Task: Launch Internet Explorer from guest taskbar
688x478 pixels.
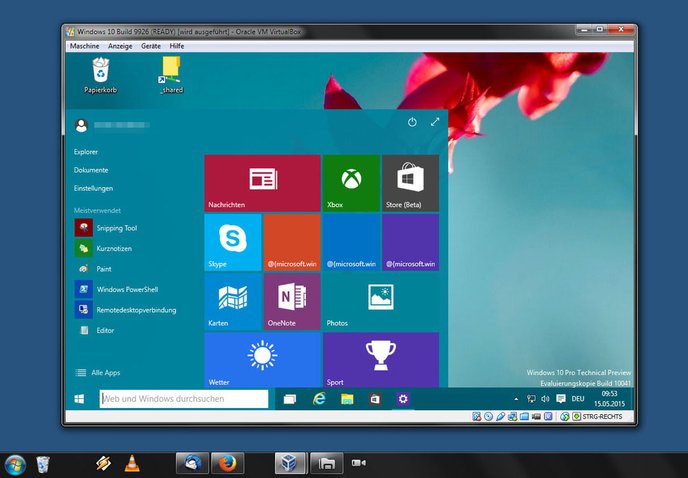Action: coord(319,399)
